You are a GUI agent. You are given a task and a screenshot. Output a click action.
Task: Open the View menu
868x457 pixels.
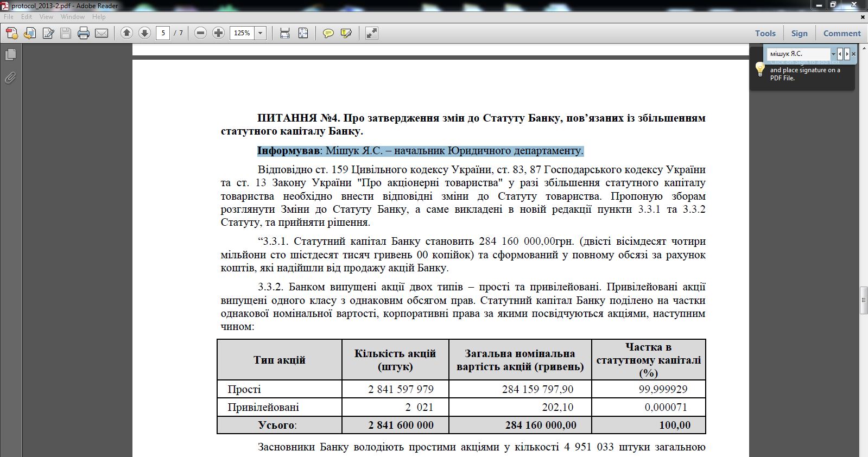[46, 17]
